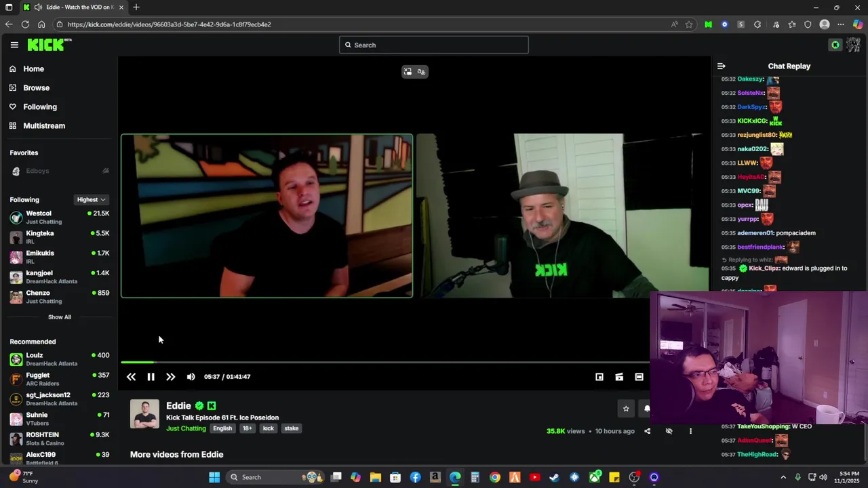This screenshot has width=868, height=488.
Task: Open the hamburger sidebar menu
Action: tap(14, 45)
